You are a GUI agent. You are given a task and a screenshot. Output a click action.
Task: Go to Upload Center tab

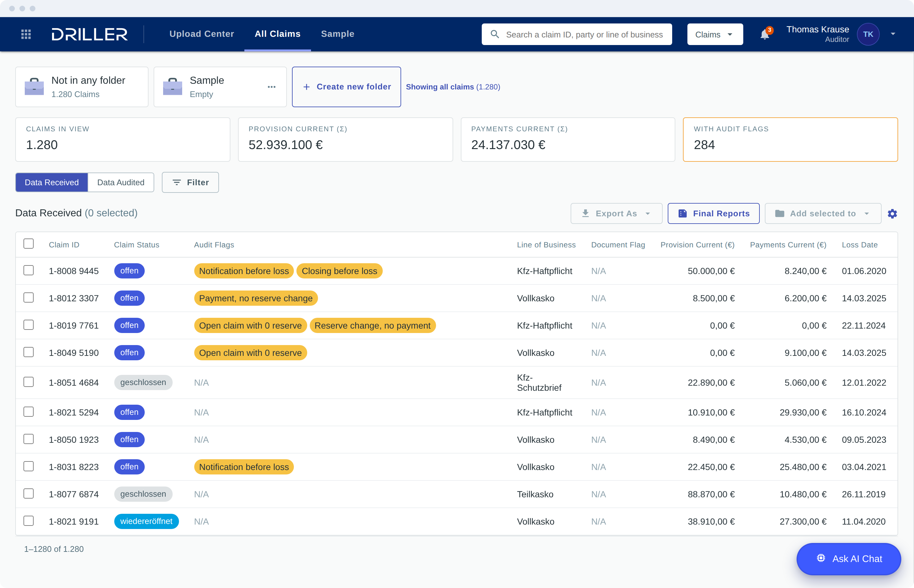coord(202,34)
